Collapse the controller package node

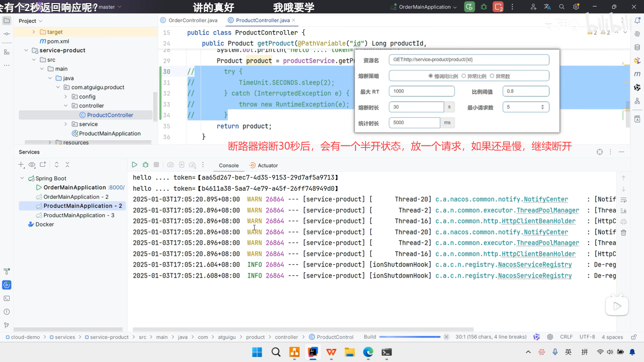66,106
